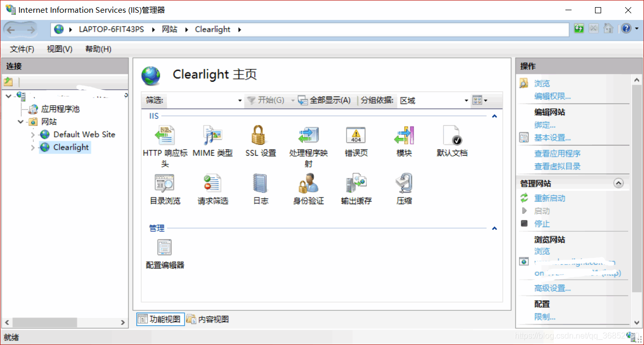Collapse the IIS group section

tap(494, 116)
